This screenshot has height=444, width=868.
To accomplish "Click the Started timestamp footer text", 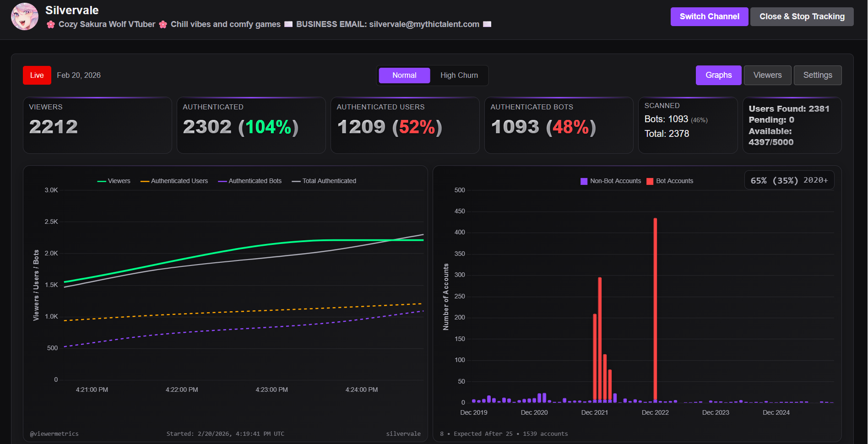I will click(x=225, y=434).
